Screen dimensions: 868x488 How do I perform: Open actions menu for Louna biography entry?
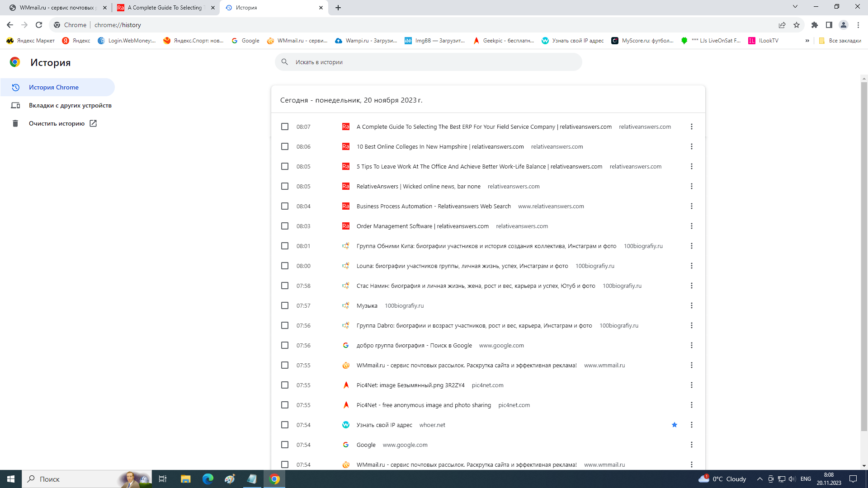[x=691, y=266]
